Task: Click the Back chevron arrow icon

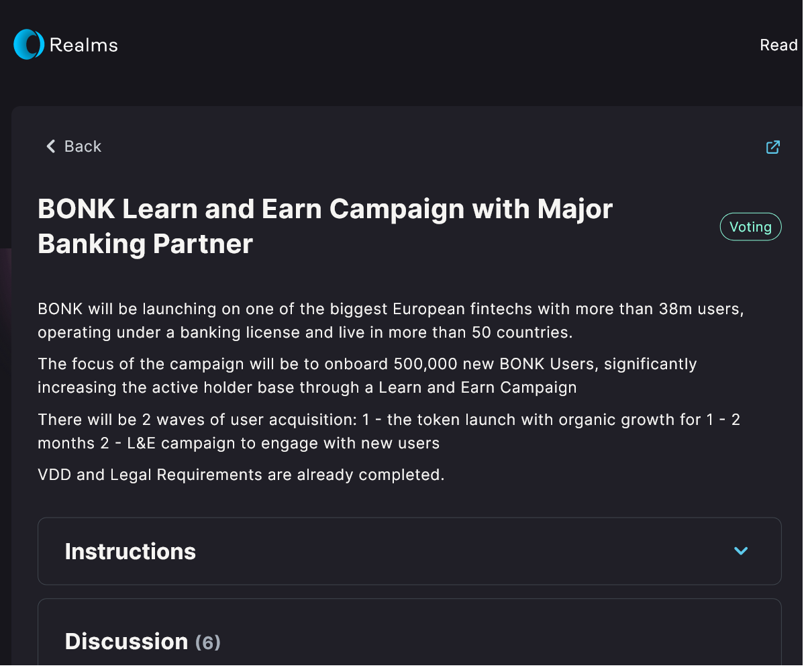Action: coord(50,146)
